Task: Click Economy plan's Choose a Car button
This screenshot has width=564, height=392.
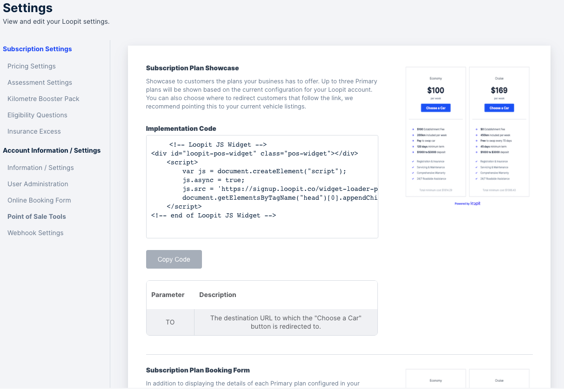Action: [436, 108]
